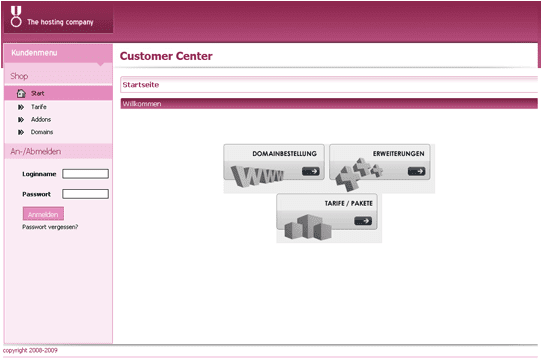Click the An-/Abmelden section header
The height and width of the screenshot is (361, 542).
coord(58,151)
